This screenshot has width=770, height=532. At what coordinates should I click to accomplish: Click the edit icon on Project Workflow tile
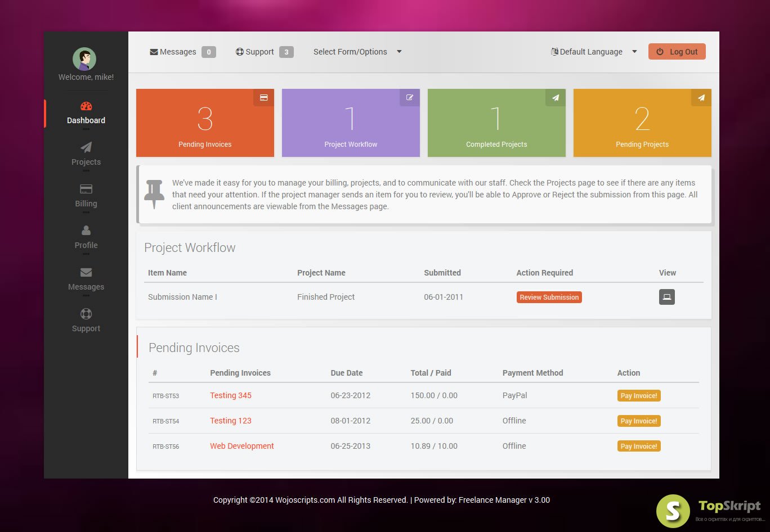(x=410, y=97)
